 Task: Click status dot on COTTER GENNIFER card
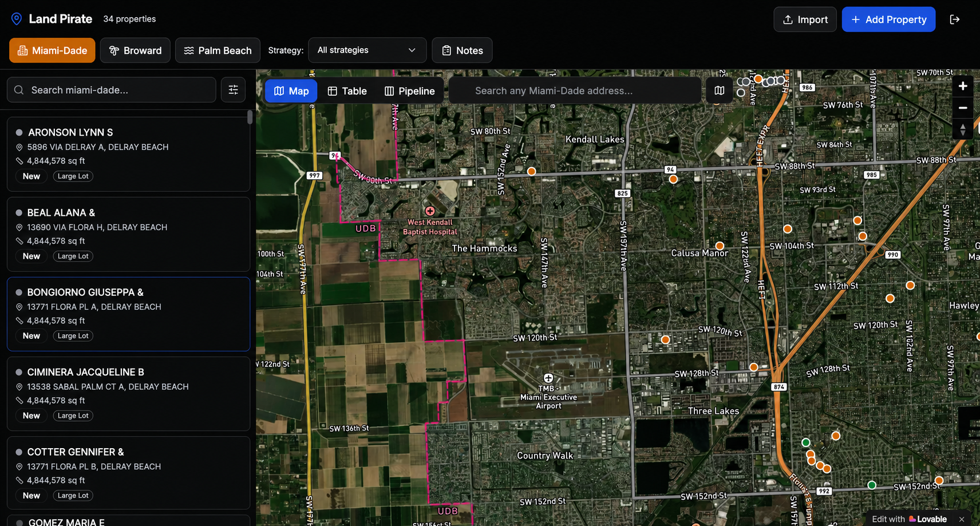pos(19,452)
